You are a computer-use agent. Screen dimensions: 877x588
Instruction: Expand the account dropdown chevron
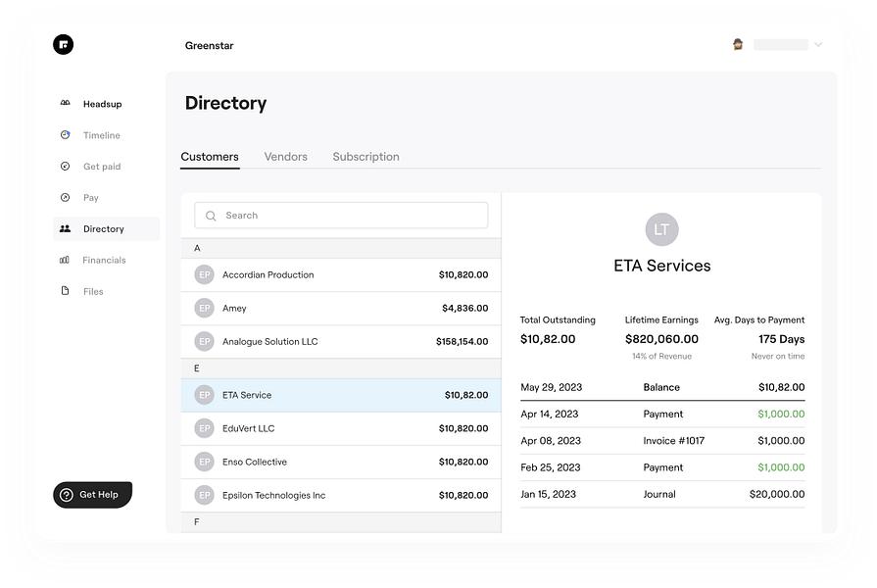pos(817,45)
